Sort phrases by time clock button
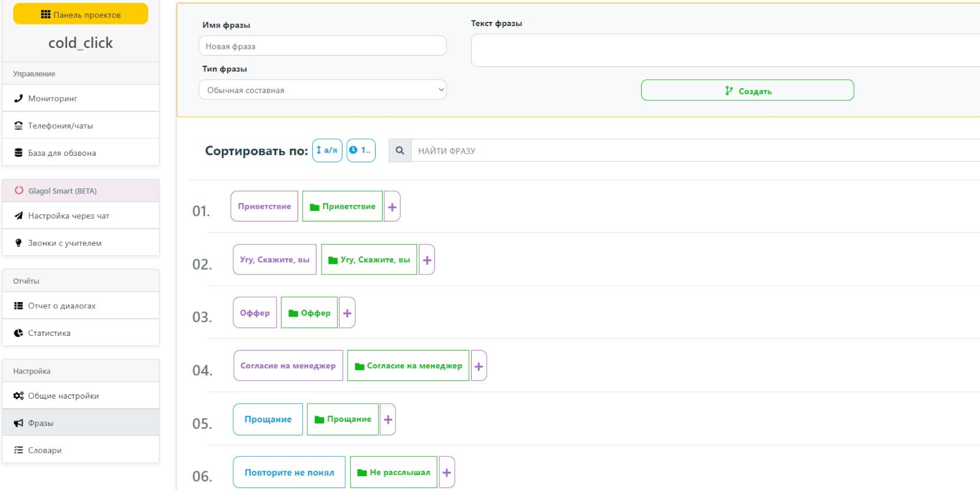980x490 pixels. 361,151
